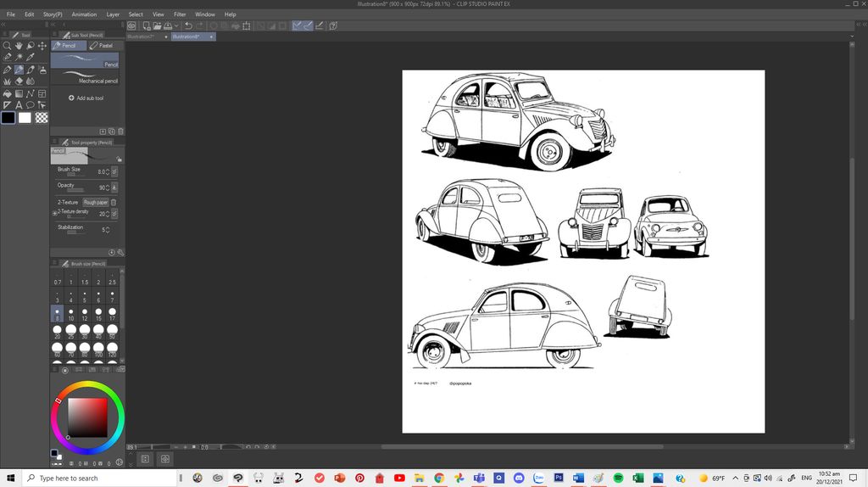Select the Hand move tool
Screen dimensions: 868x487
[x=19, y=46]
